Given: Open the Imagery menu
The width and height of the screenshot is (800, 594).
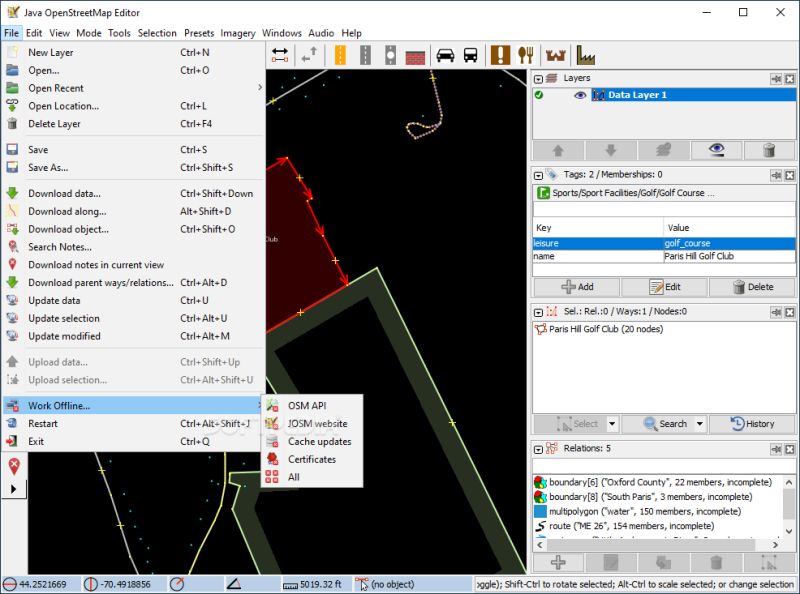Looking at the screenshot, I should click(237, 33).
